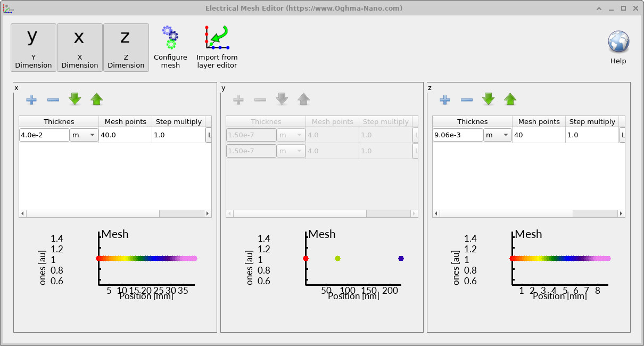Viewport: 644px width, 346px height.
Task: Edit the x layer thickness value
Action: coord(43,135)
